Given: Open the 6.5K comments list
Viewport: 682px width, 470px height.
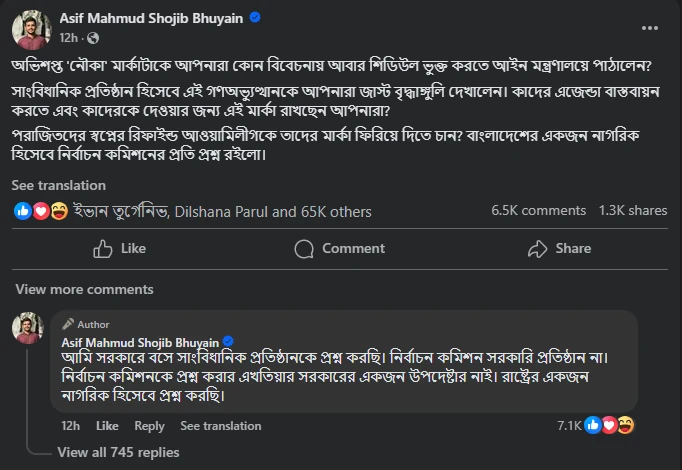Looking at the screenshot, I should tap(538, 211).
